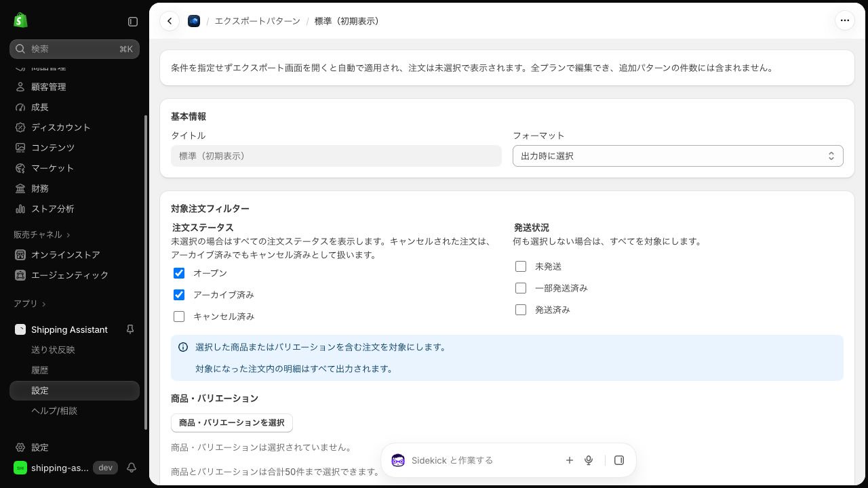Open マーケット menu item

pos(75,168)
